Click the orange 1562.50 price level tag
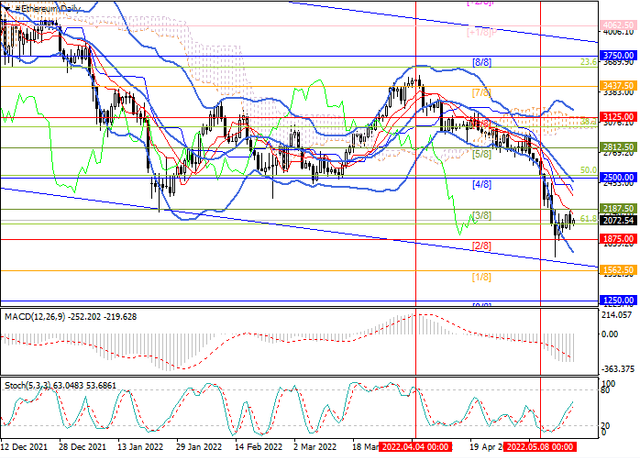Screen dimensions: 640x458 point(619,270)
